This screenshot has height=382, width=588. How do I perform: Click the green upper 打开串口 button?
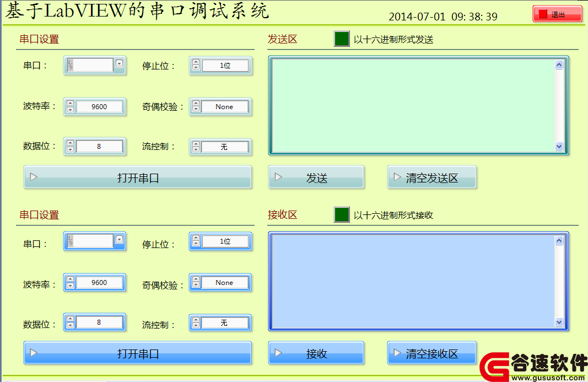pos(138,177)
